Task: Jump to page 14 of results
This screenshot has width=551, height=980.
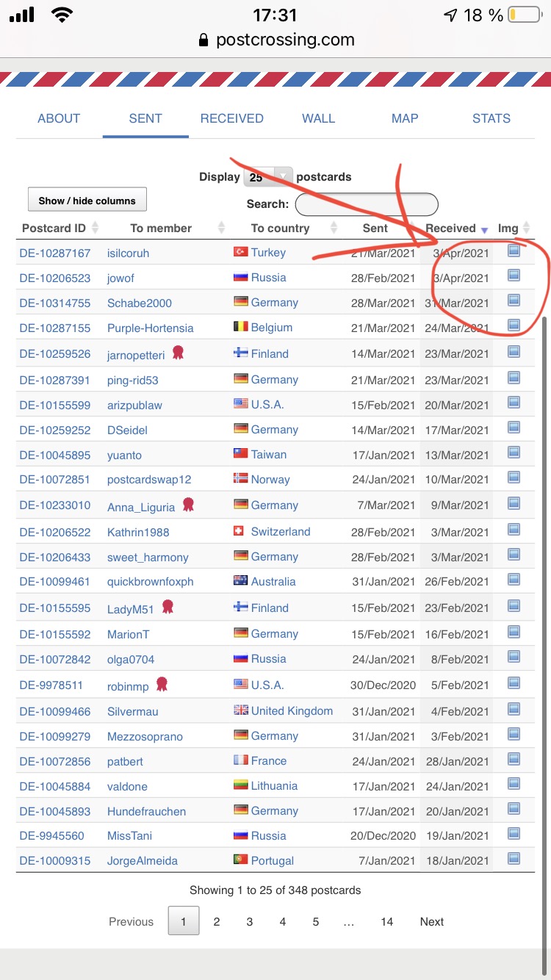Action: [387, 921]
